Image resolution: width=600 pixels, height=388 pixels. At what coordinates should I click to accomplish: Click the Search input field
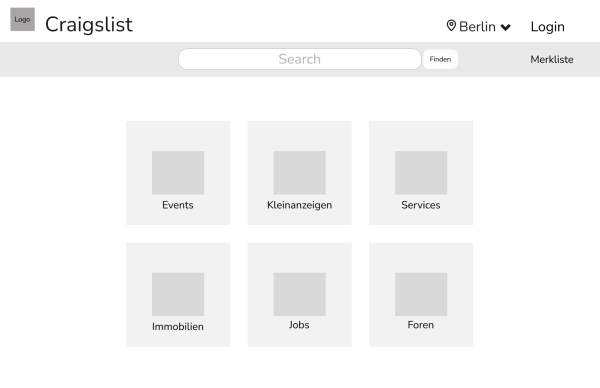(x=300, y=59)
